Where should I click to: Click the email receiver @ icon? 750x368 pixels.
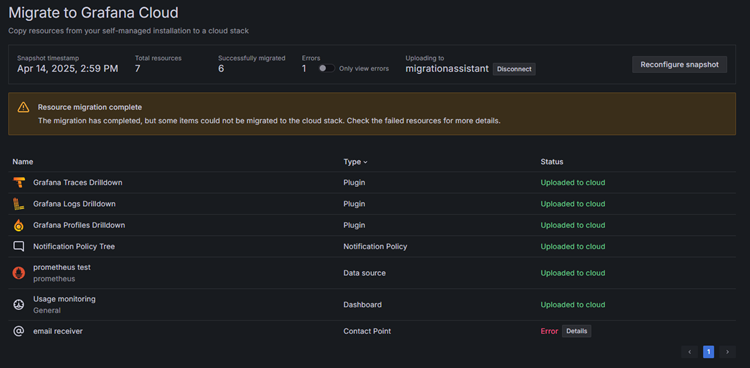pyautogui.click(x=19, y=331)
